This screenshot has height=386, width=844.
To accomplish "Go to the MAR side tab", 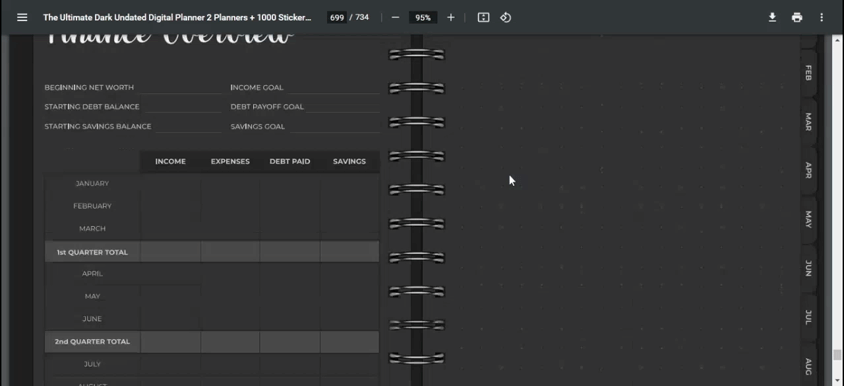I will (808, 122).
